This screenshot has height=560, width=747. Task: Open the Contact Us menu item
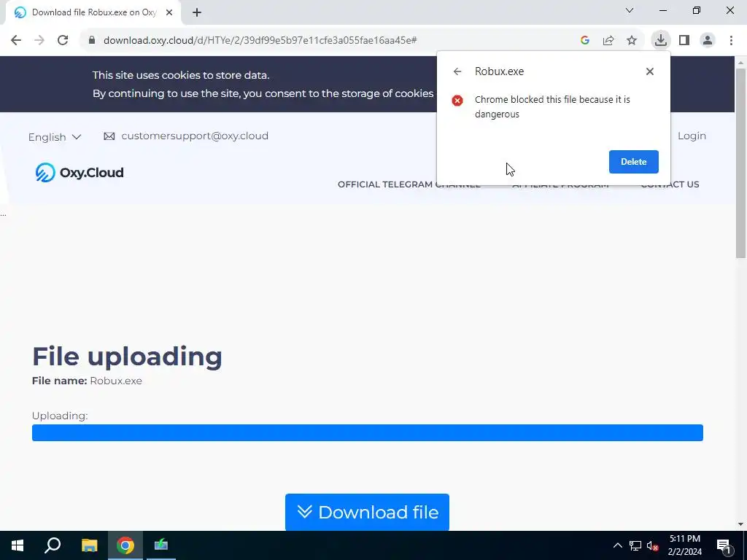670,184
